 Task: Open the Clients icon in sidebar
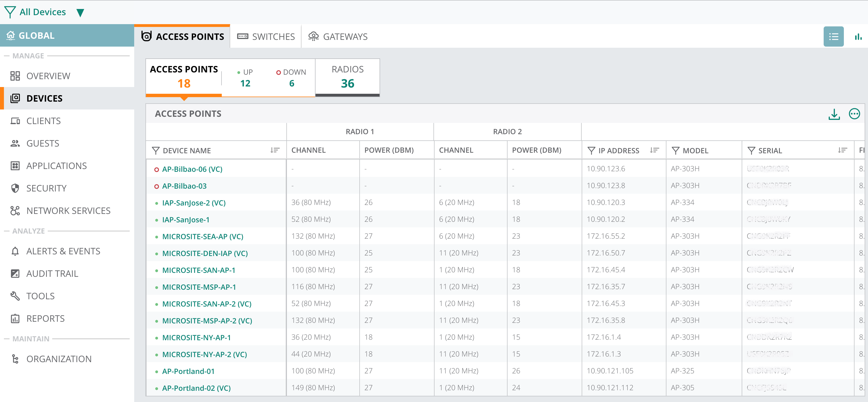click(x=15, y=121)
